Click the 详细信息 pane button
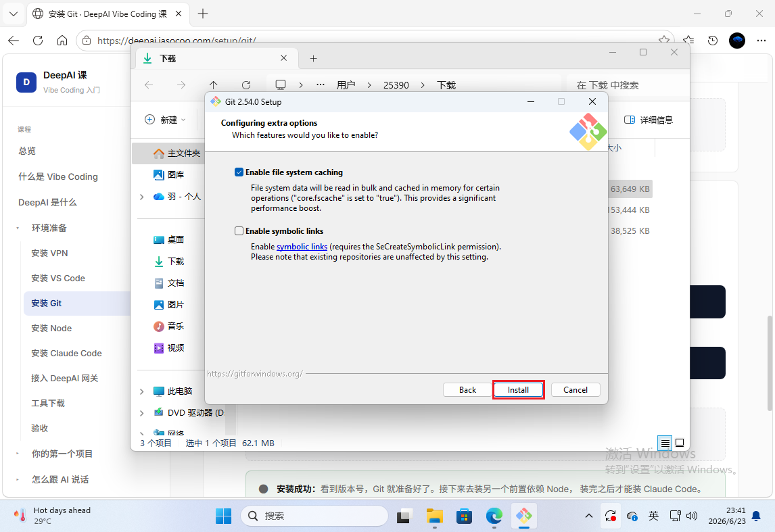This screenshot has height=532, width=775. tap(648, 120)
